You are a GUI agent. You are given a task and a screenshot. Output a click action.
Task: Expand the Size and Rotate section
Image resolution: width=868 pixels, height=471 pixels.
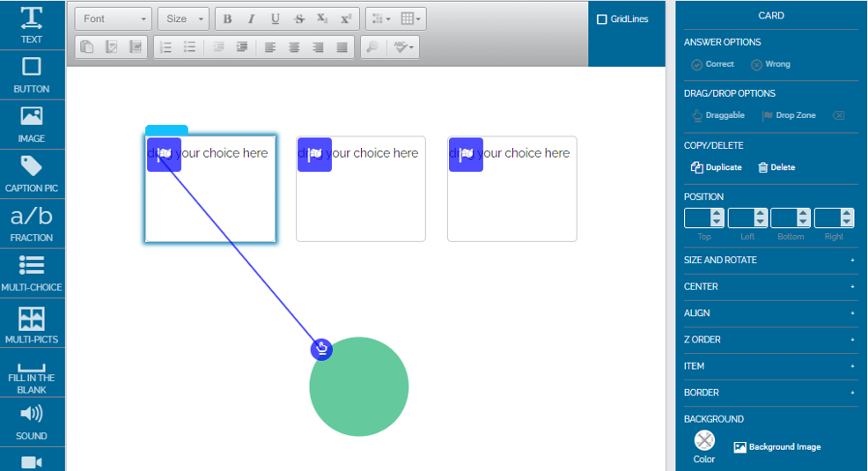(x=770, y=260)
